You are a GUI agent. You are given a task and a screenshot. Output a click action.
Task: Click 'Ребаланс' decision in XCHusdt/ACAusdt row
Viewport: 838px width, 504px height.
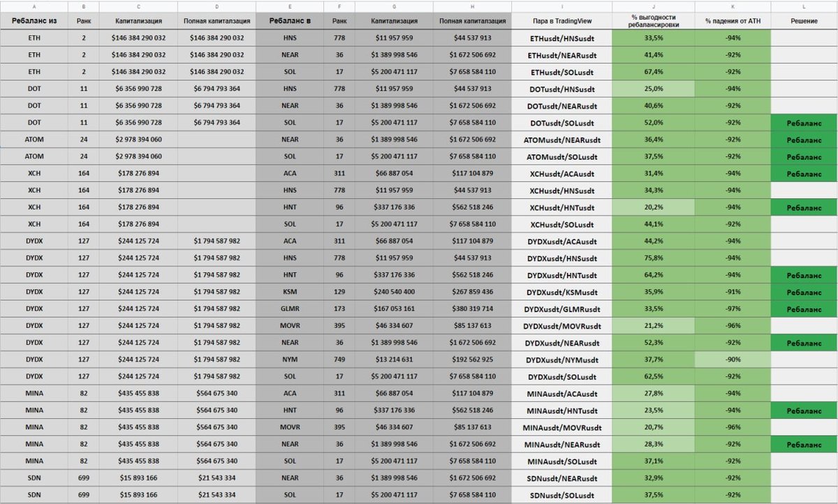pos(804,173)
